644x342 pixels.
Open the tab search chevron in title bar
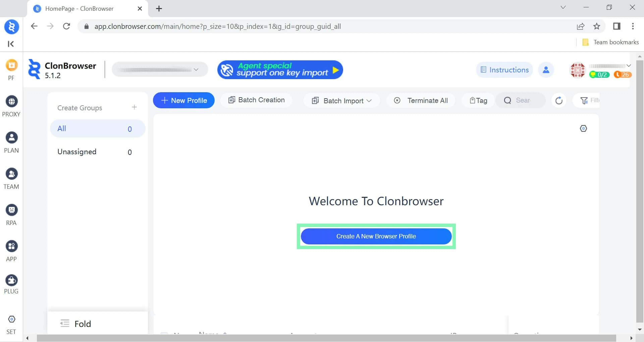click(563, 7)
